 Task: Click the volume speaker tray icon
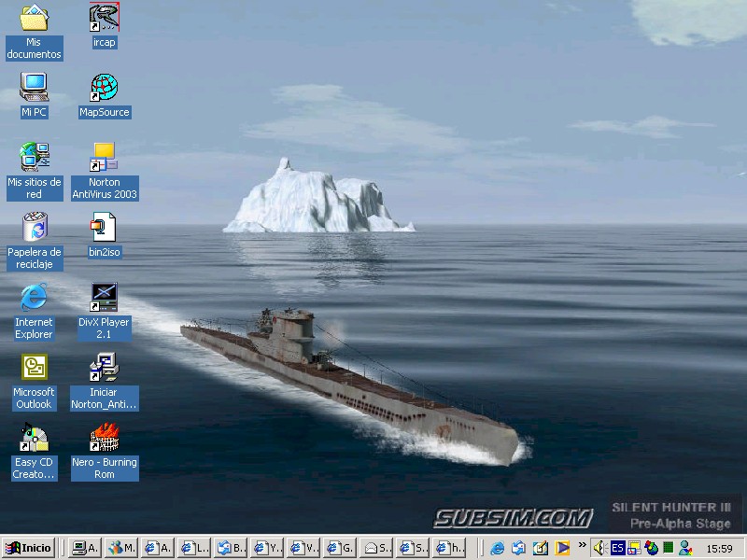(x=600, y=548)
